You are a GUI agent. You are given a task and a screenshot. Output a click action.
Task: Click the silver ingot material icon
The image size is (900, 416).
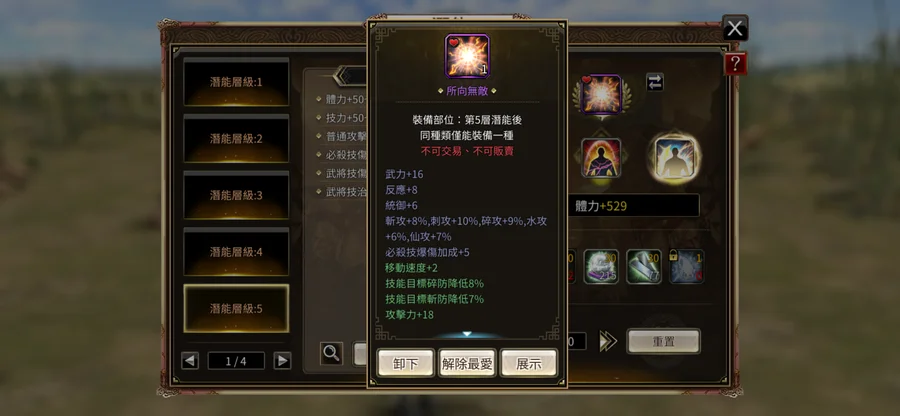coord(644,266)
